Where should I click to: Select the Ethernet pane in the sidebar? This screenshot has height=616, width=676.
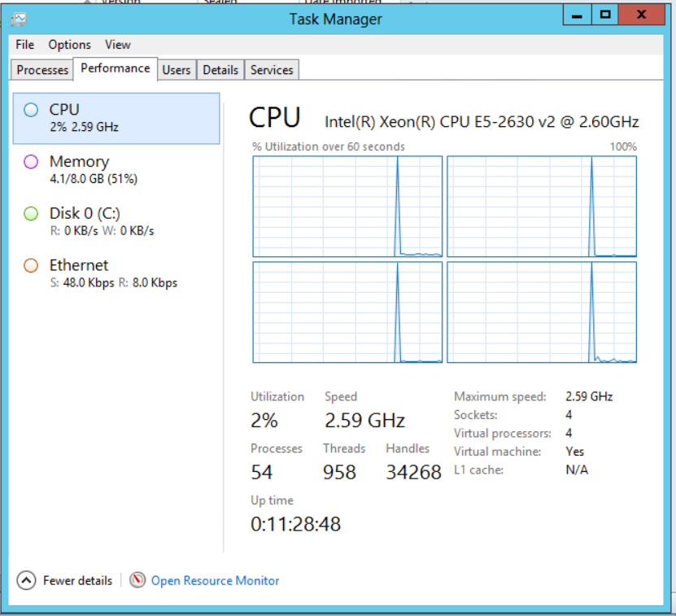(x=114, y=273)
